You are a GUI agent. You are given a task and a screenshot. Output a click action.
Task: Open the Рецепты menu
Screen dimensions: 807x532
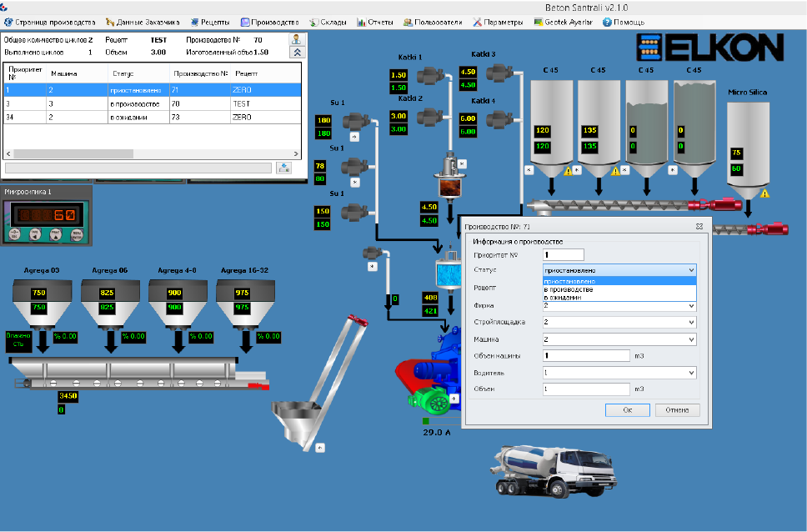tap(209, 22)
